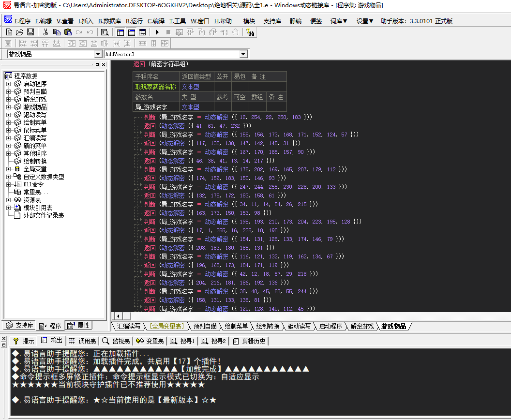Open the 设置 dropdown menu

click(365, 21)
